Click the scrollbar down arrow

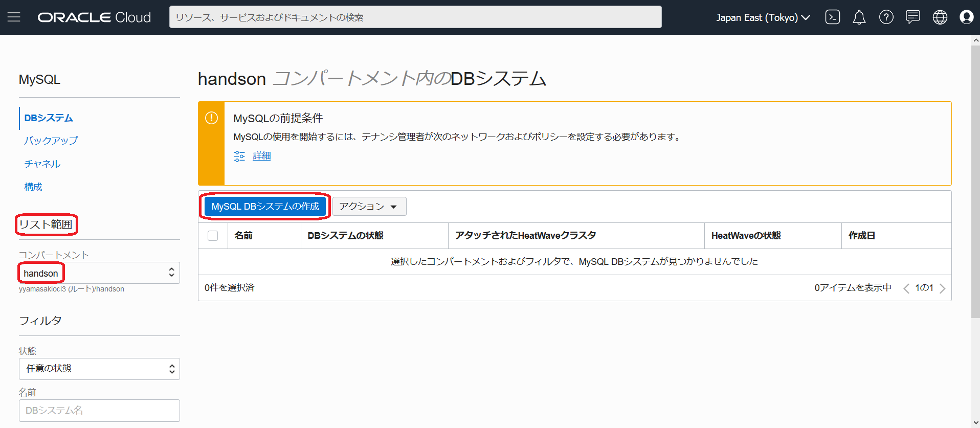pyautogui.click(x=975, y=423)
